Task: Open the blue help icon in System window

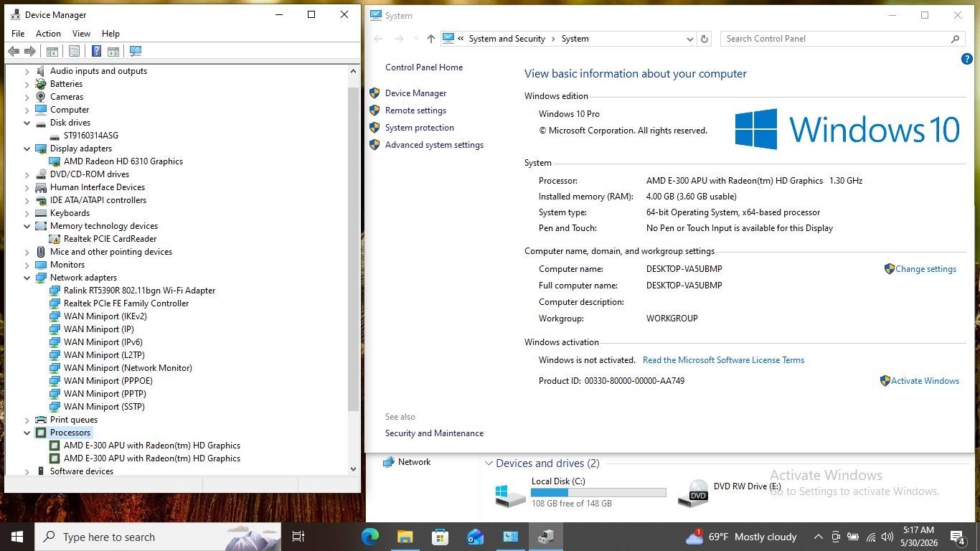Action: [966, 59]
